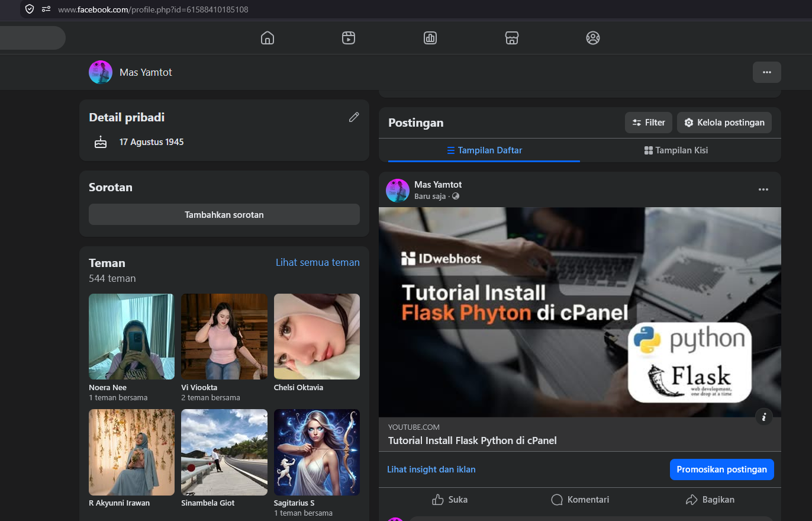
Task: Open the Marketplace storefront icon
Action: pos(512,38)
